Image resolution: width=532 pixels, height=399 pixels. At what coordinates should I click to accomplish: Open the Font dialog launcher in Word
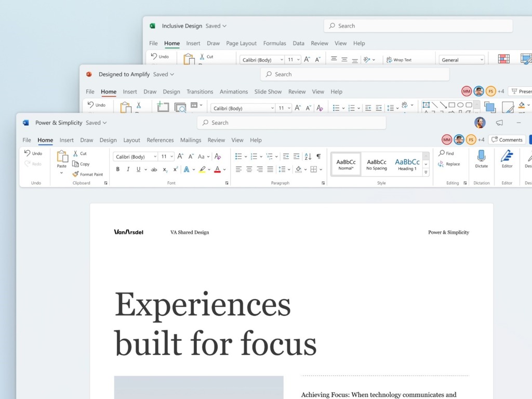(227, 183)
